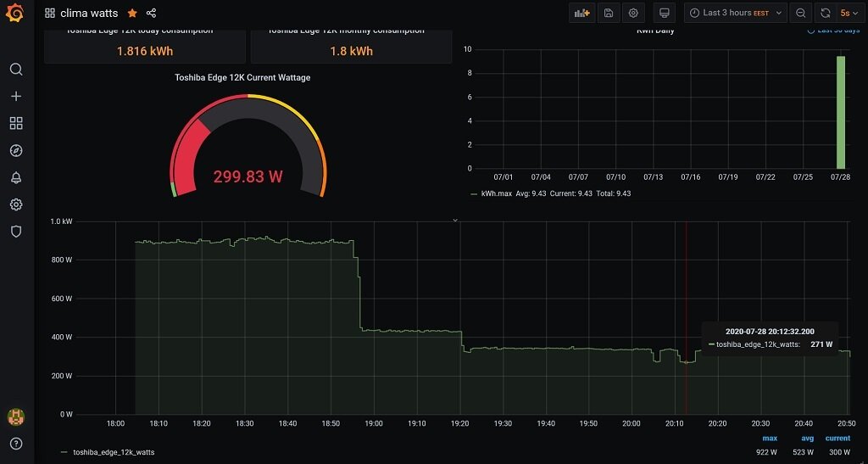
Task: Toggle the favorite star for clima watts
Action: coord(132,13)
